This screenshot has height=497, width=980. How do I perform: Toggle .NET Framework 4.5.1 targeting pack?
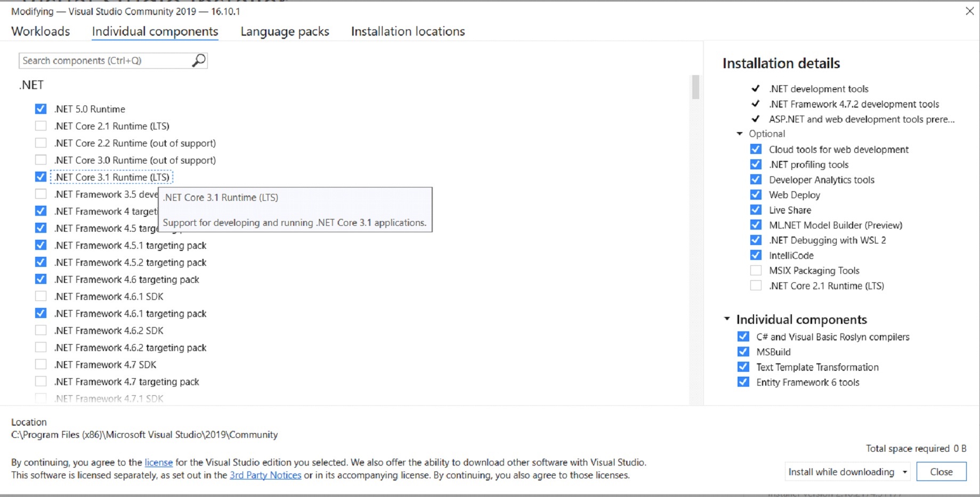point(41,246)
